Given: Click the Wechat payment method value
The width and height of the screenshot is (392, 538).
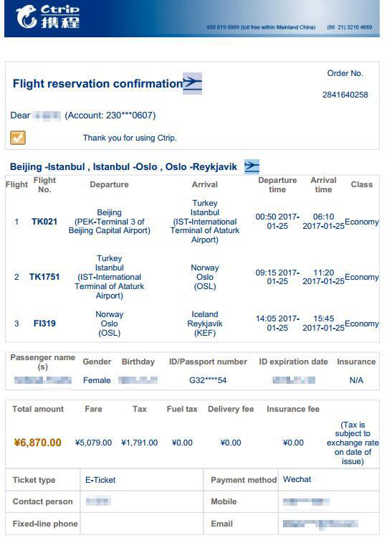Looking at the screenshot, I should pyautogui.click(x=297, y=479).
